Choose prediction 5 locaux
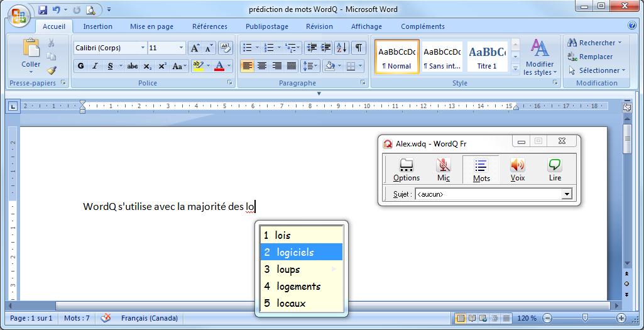Image resolution: width=644 pixels, height=330 pixels. (x=301, y=304)
